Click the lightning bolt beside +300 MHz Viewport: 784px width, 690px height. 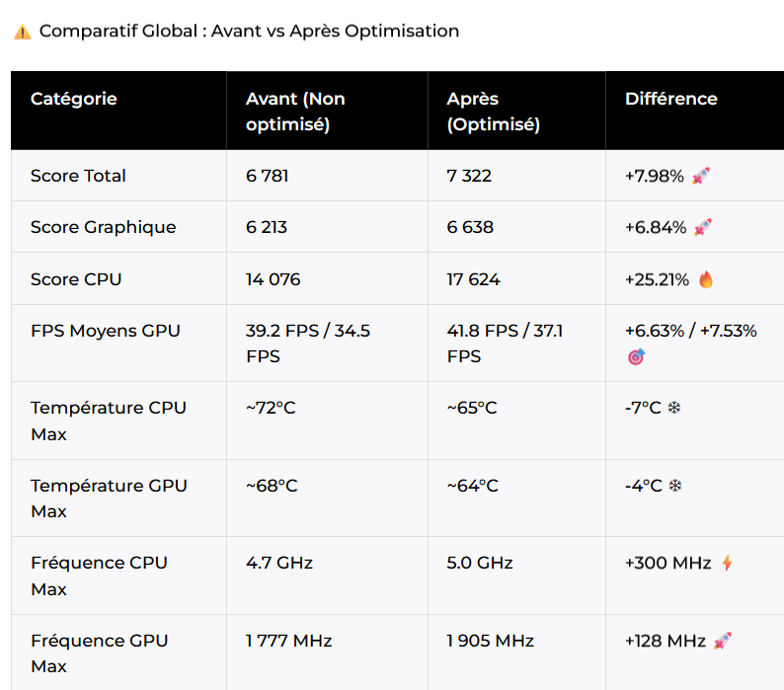point(728,563)
